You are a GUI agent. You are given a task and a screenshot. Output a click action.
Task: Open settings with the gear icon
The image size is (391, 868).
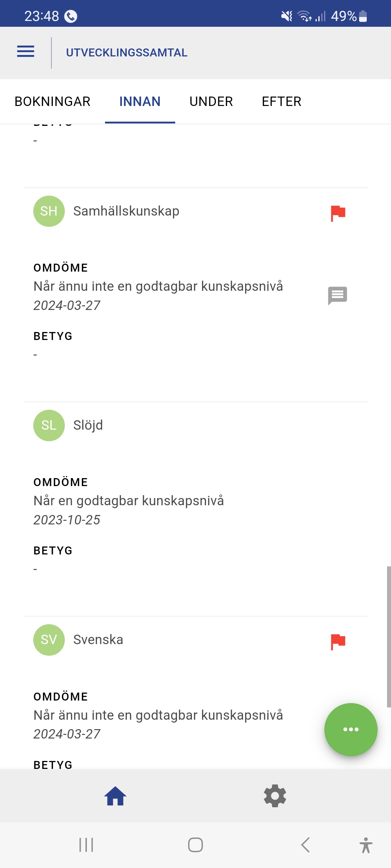275,796
